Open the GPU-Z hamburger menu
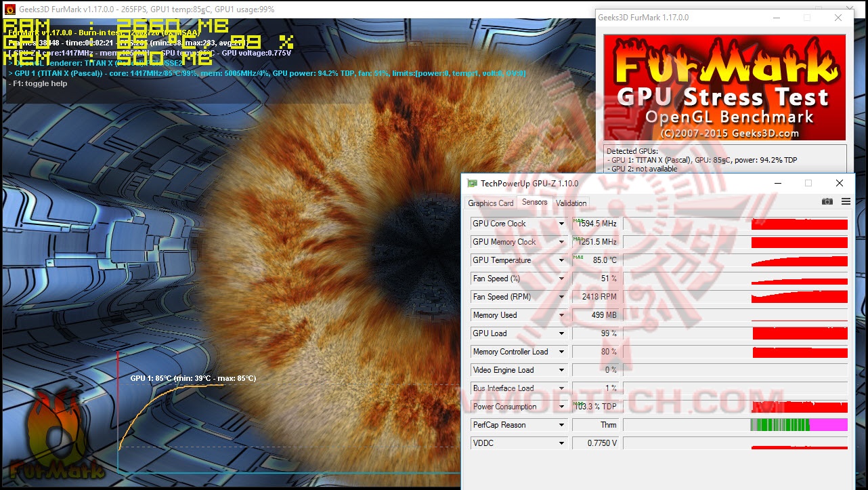 click(x=846, y=201)
